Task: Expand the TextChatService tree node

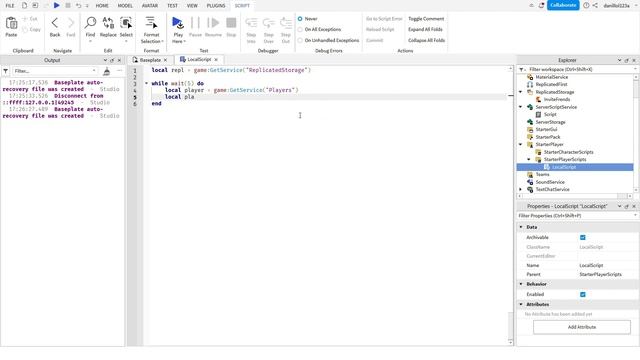Action: (x=520, y=189)
